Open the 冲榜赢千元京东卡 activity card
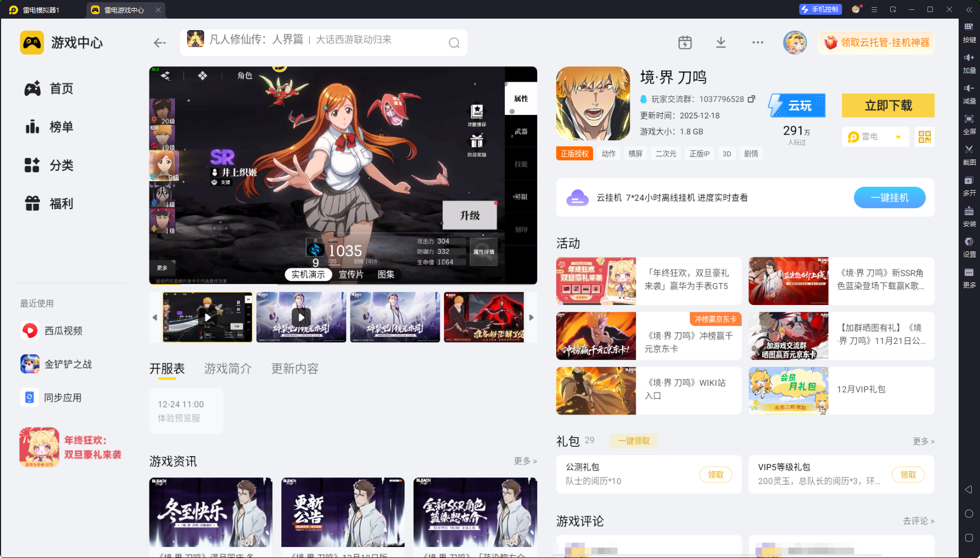This screenshot has height=558, width=980. 649,336
